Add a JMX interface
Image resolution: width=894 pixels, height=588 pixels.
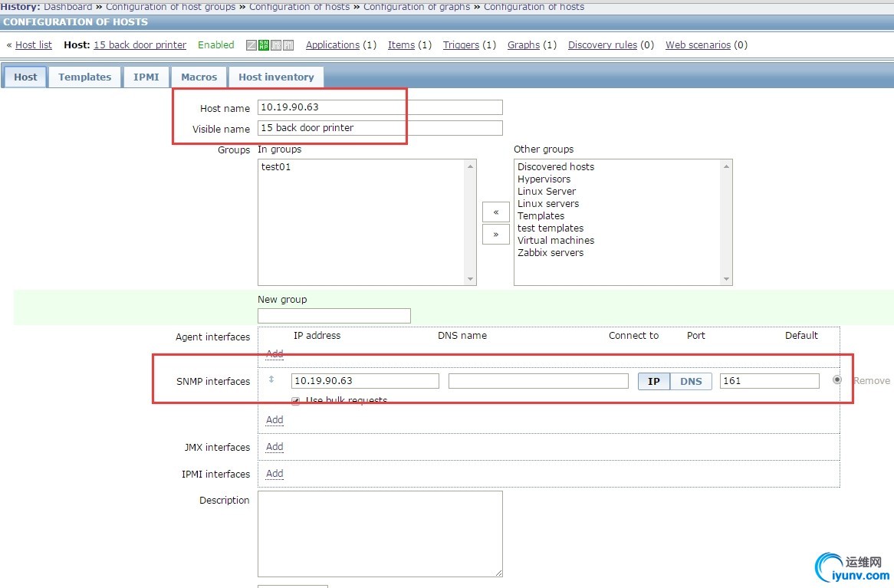[x=274, y=447]
